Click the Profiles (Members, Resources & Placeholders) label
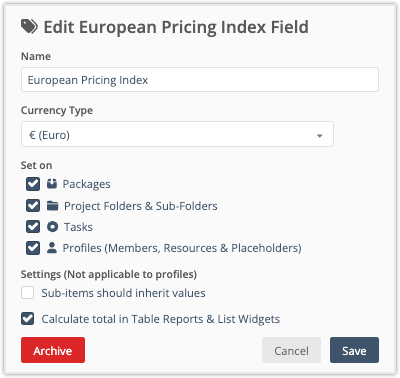The width and height of the screenshot is (400, 378). (182, 248)
